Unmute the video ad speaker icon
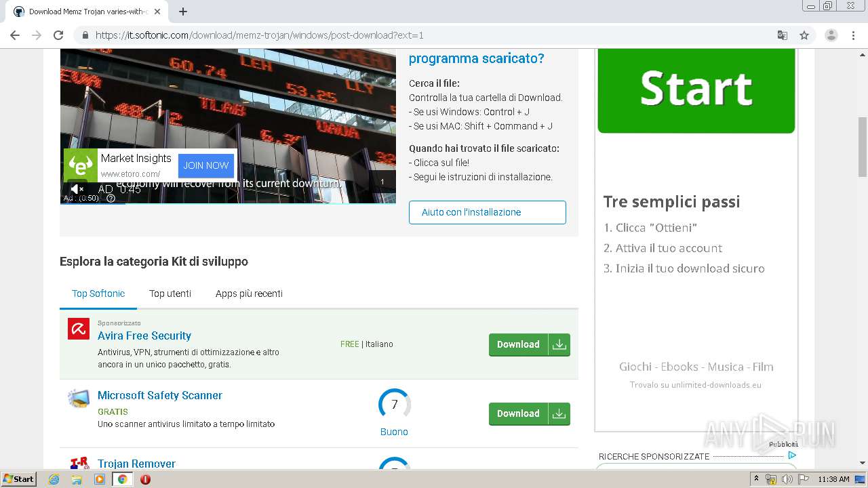This screenshot has width=868, height=488. pos(77,189)
